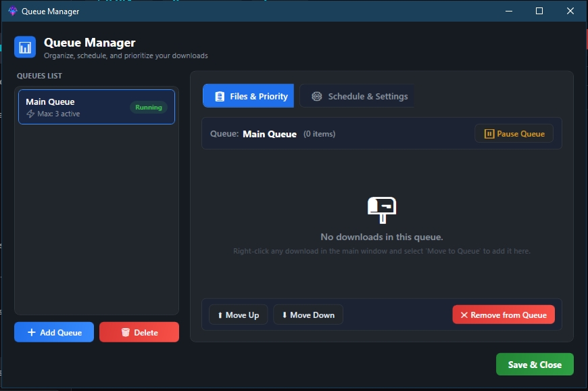588x391 pixels.
Task: Click Save & Close
Action: [x=535, y=365]
